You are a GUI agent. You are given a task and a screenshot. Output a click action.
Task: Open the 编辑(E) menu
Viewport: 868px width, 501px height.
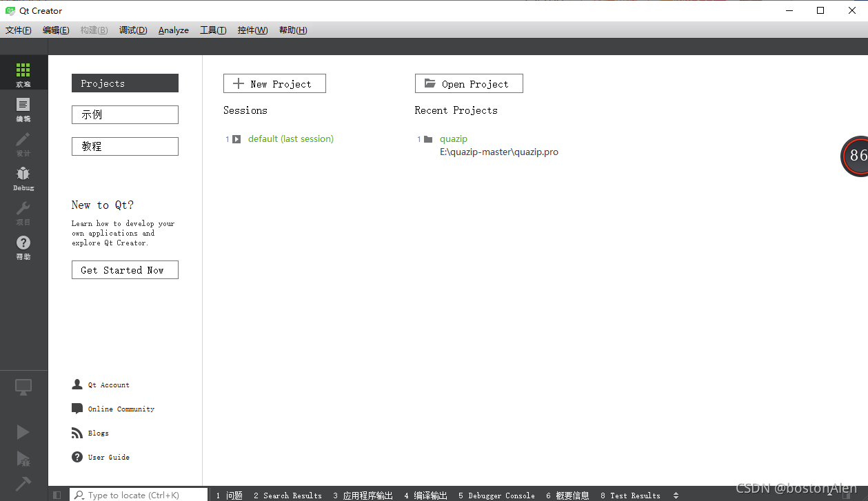coord(56,30)
